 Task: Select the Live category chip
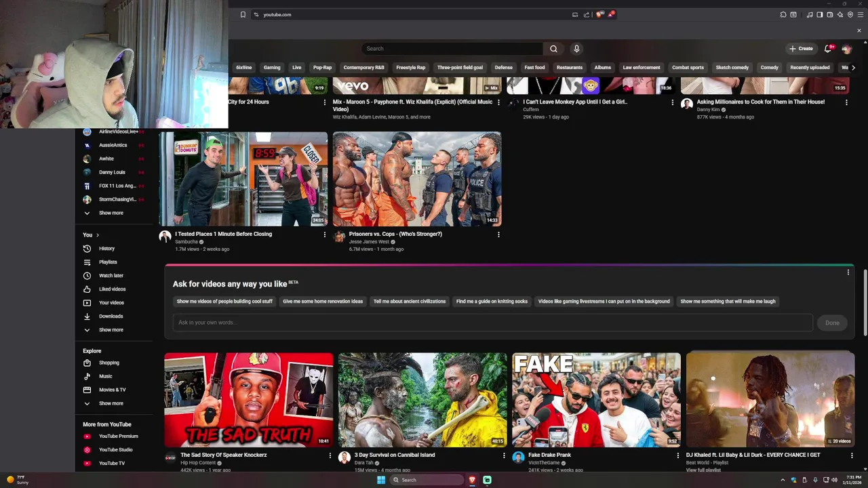point(296,68)
